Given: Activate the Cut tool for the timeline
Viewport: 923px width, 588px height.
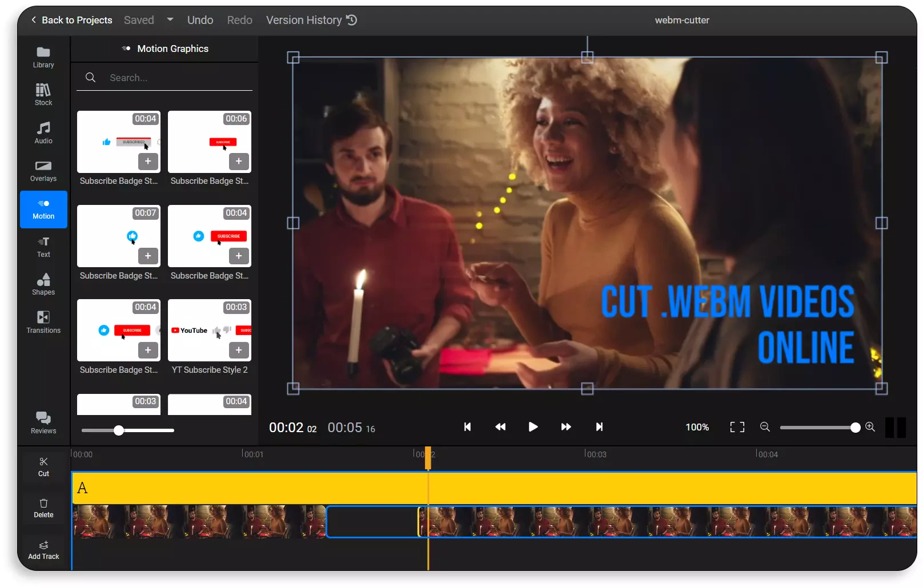Looking at the screenshot, I should [43, 466].
